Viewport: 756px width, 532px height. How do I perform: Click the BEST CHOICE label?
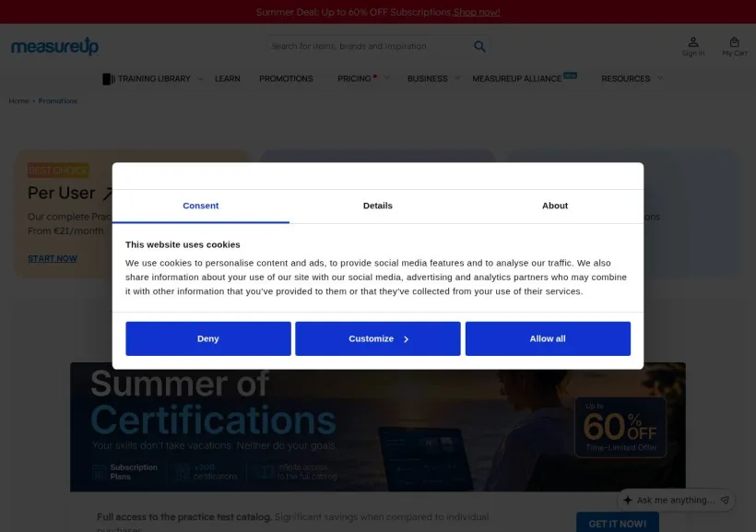(58, 171)
